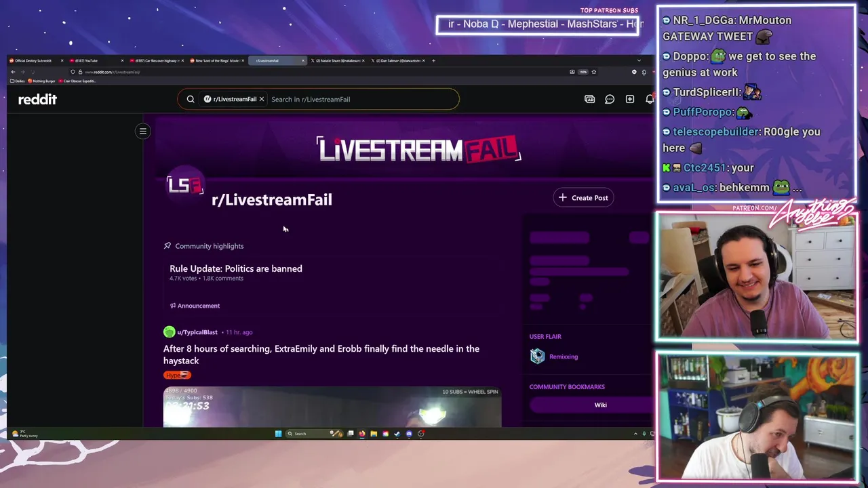Click the Hype flair on the post

pyautogui.click(x=177, y=375)
